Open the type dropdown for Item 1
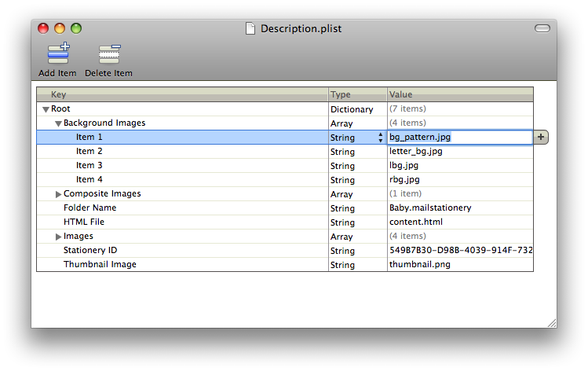588x371 pixels. point(381,138)
